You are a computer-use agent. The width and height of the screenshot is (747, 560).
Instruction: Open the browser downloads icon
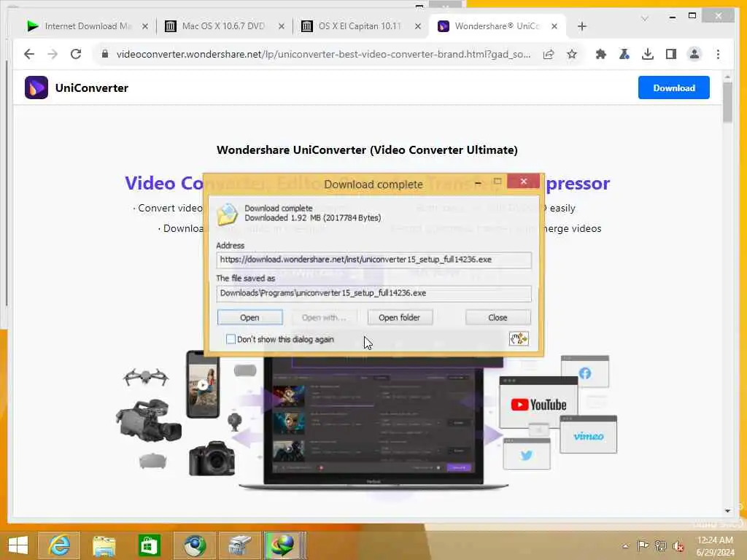point(648,54)
